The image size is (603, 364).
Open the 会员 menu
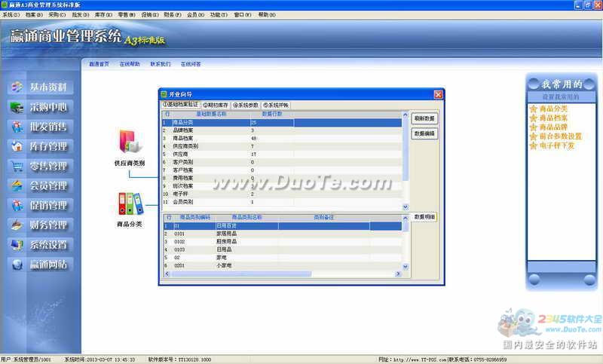pyautogui.click(x=195, y=14)
